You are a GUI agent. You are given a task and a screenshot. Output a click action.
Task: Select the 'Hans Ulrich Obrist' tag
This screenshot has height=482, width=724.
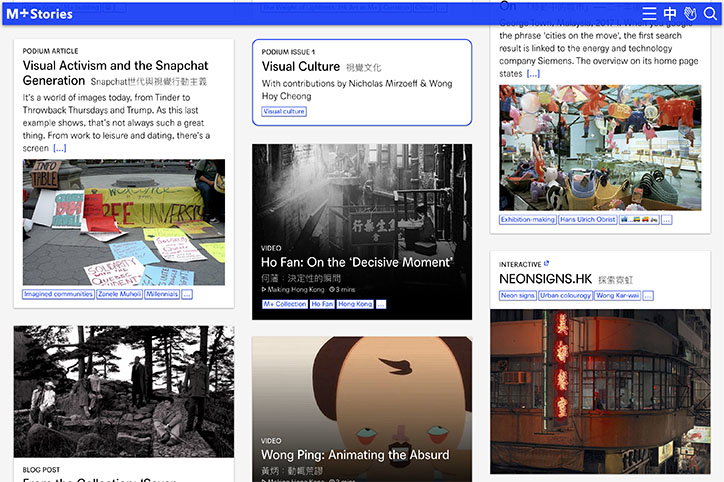click(588, 220)
